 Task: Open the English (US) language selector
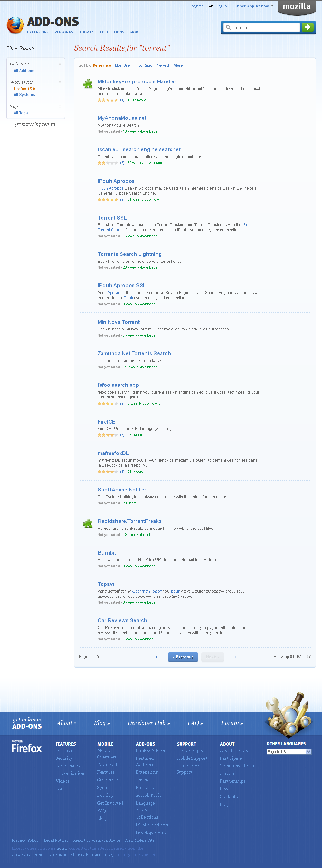click(x=288, y=752)
